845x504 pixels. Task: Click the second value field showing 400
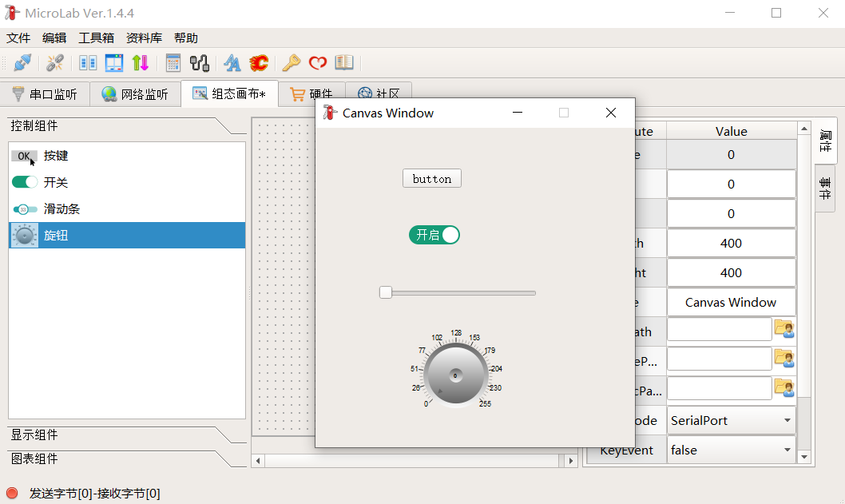tap(732, 272)
